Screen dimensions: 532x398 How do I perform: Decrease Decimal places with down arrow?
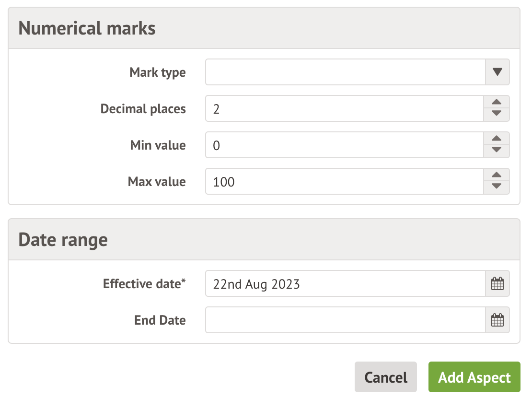click(497, 114)
